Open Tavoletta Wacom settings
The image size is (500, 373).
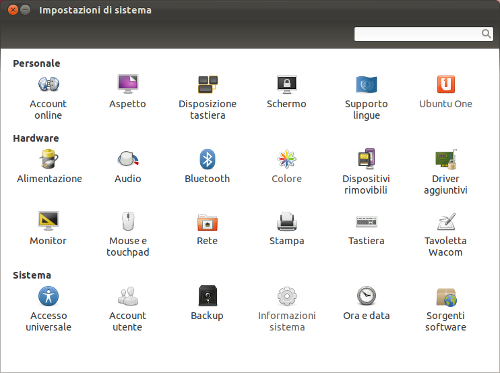446,234
